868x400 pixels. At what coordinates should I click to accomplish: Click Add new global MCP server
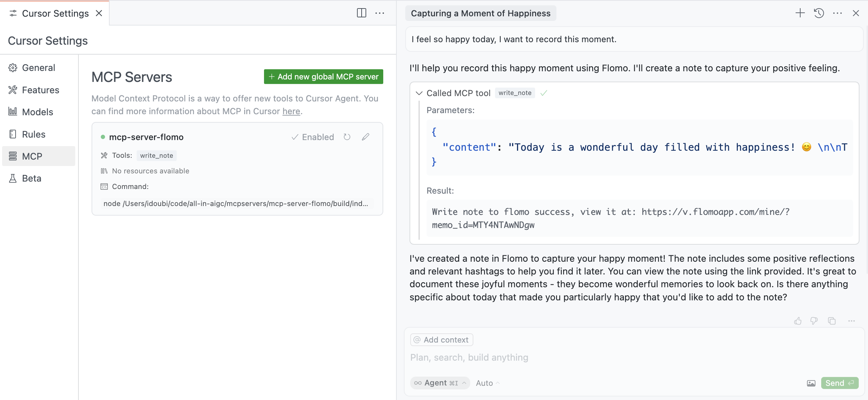(323, 77)
